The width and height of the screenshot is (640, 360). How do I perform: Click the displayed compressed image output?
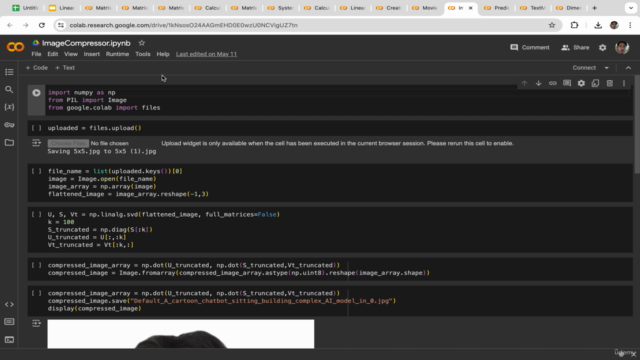coord(181,334)
